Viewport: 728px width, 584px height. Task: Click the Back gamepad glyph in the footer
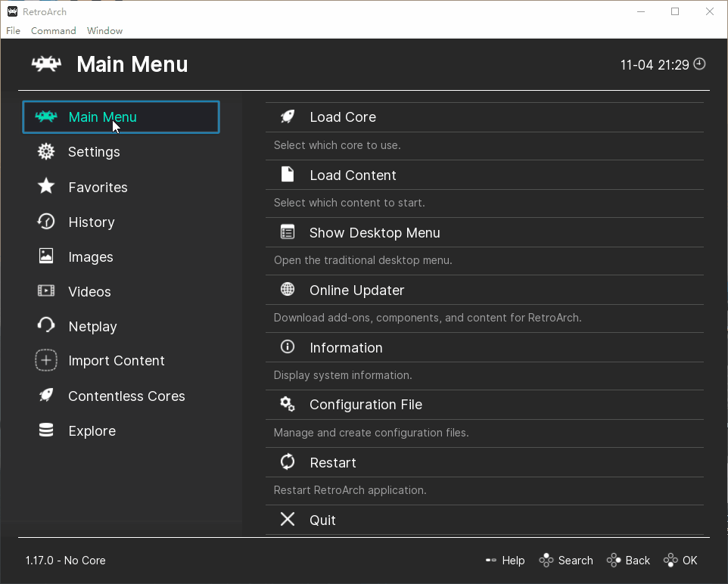tap(614, 561)
